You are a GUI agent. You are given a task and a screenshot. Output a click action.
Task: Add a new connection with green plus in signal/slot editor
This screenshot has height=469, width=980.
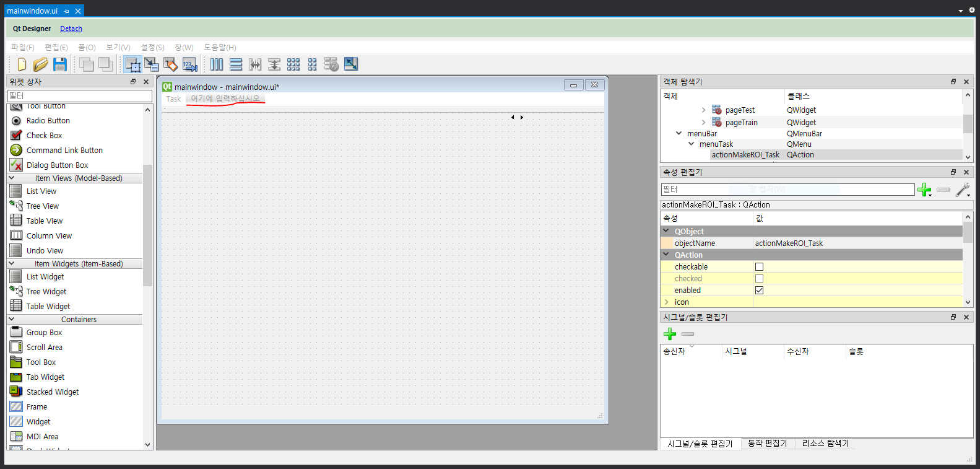pyautogui.click(x=670, y=334)
